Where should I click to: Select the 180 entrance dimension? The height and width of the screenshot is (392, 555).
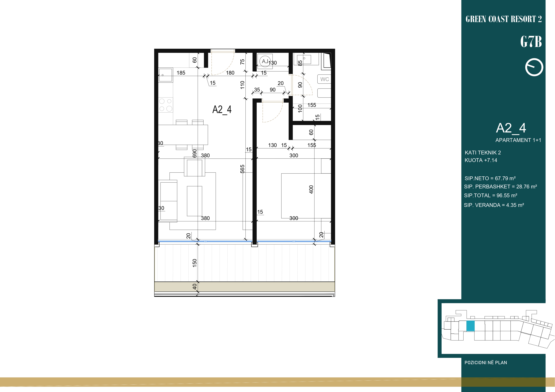[x=230, y=73]
